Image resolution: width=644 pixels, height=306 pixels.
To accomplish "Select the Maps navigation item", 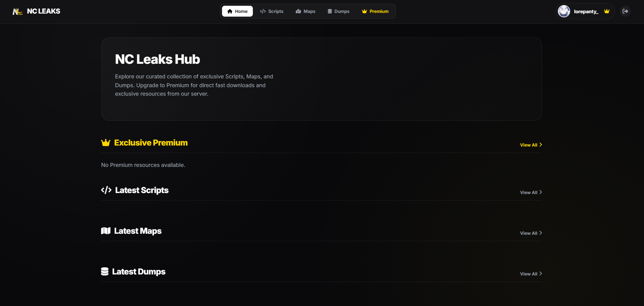I will (309, 11).
